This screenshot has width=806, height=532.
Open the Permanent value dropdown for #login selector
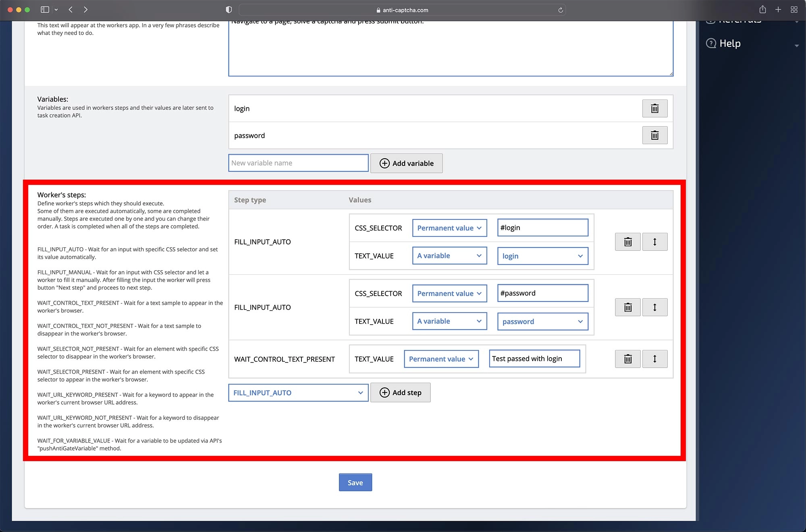pos(449,228)
